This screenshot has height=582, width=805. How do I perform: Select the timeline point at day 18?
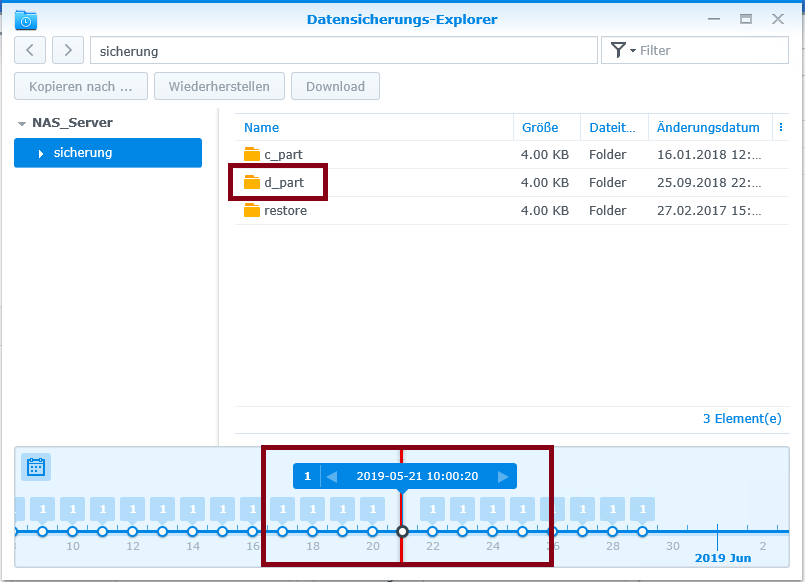tap(312, 532)
